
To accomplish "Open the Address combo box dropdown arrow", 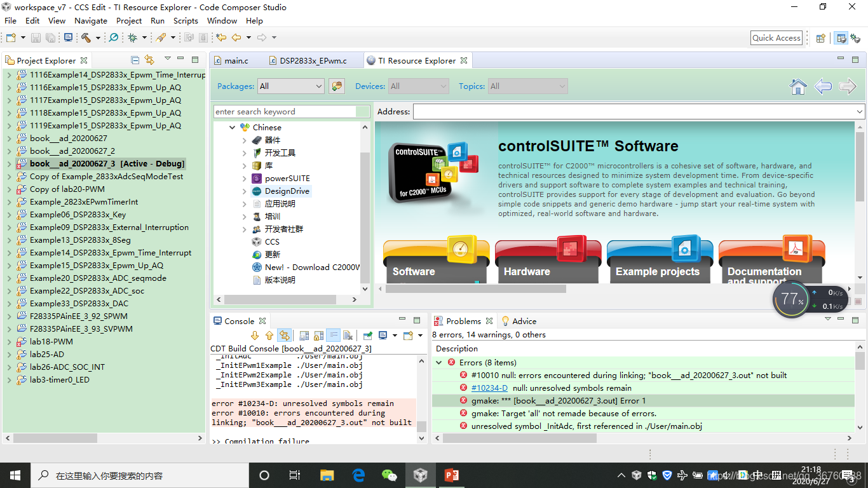I will tap(859, 112).
